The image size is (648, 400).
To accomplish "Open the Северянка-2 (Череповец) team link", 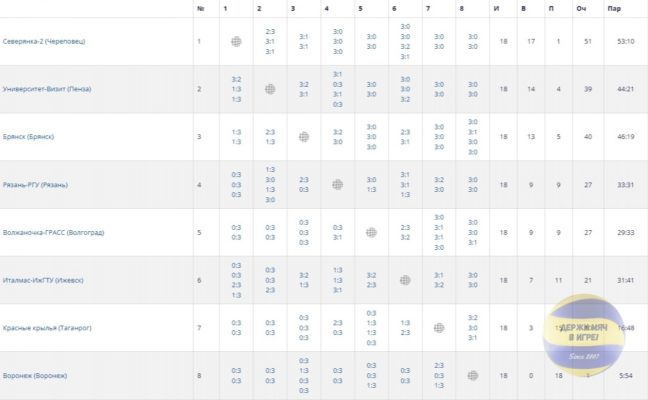I will coord(44,41).
